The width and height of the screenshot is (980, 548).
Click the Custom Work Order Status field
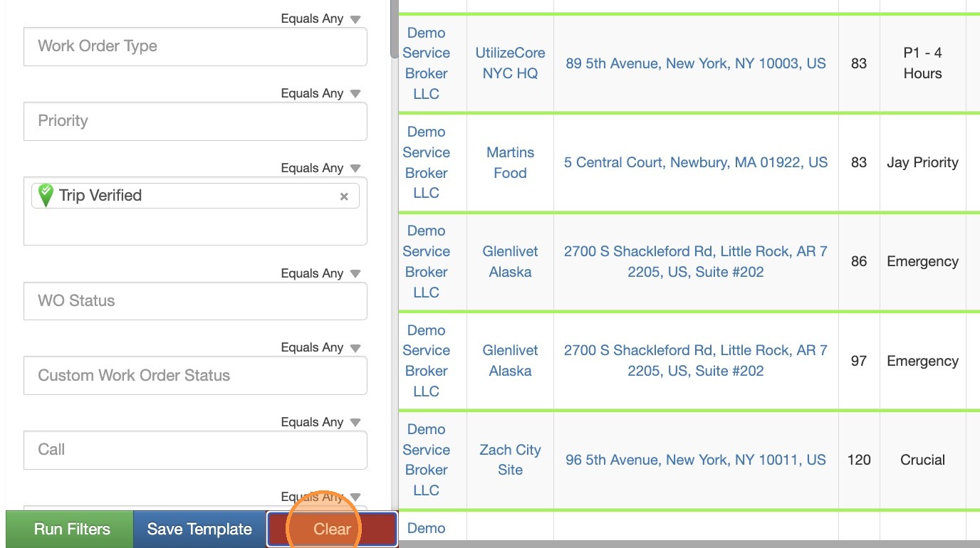[195, 375]
